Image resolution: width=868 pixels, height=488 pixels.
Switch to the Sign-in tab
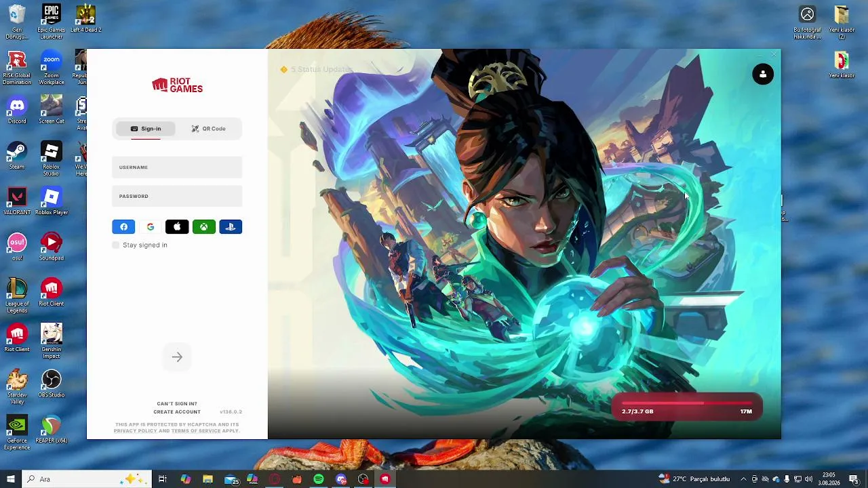(x=146, y=129)
